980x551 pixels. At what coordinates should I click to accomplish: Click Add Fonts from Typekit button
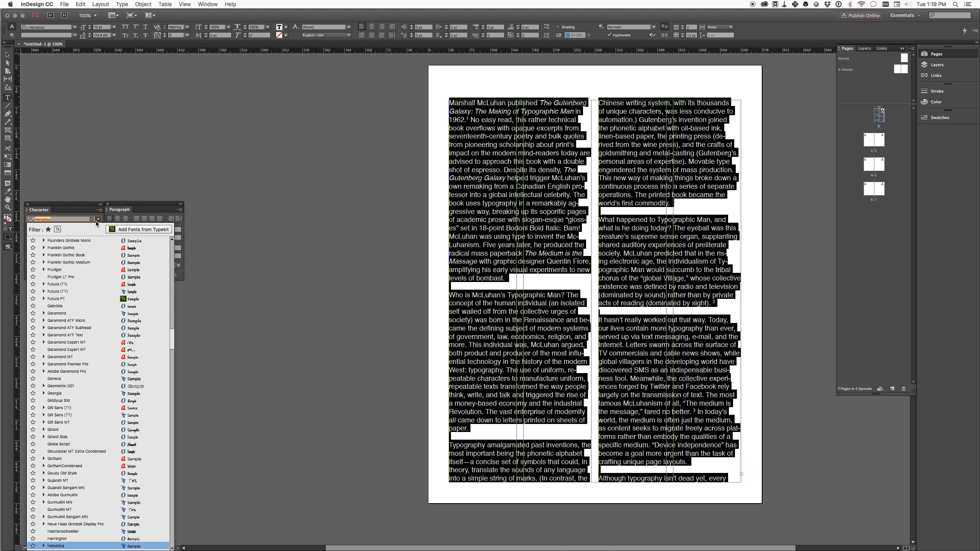click(x=139, y=229)
